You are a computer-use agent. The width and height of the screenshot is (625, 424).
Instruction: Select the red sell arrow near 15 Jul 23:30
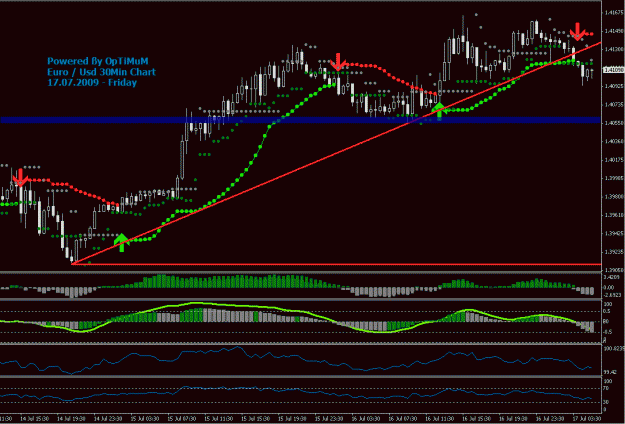[338, 62]
